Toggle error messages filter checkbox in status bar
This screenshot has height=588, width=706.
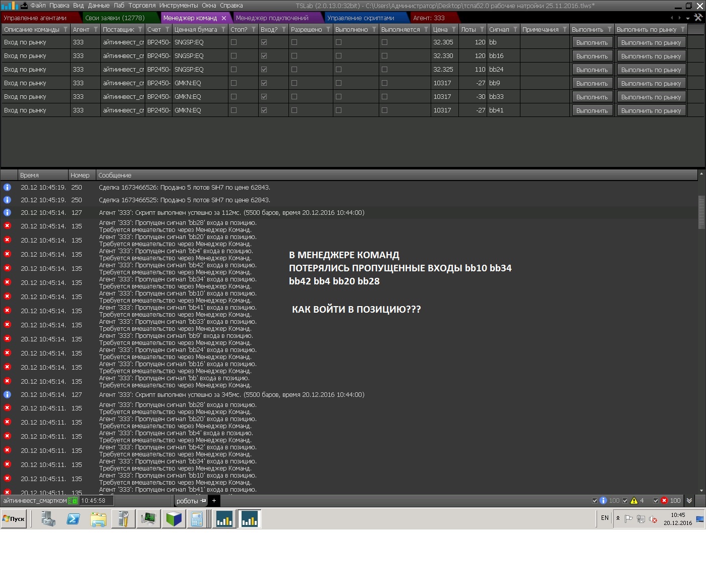pyautogui.click(x=656, y=501)
